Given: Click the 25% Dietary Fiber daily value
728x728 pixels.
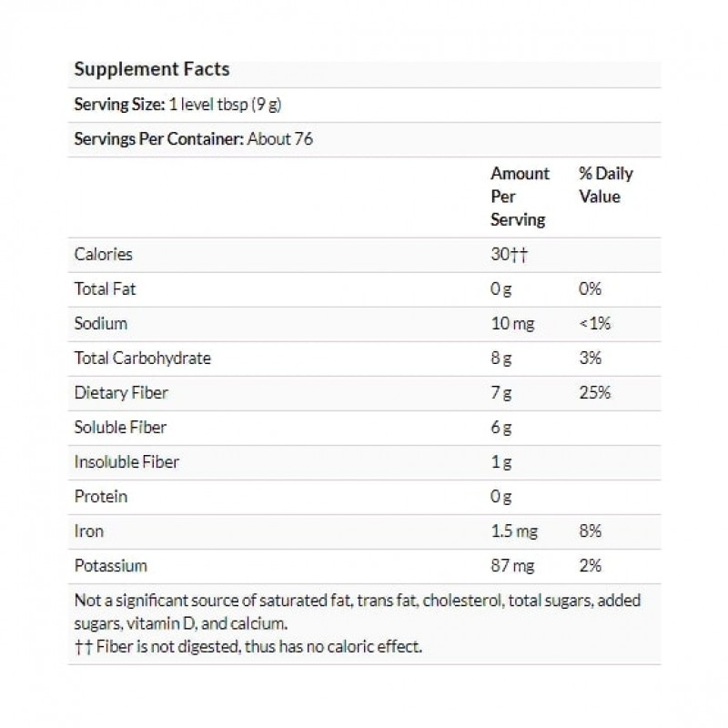Looking at the screenshot, I should point(593,393).
